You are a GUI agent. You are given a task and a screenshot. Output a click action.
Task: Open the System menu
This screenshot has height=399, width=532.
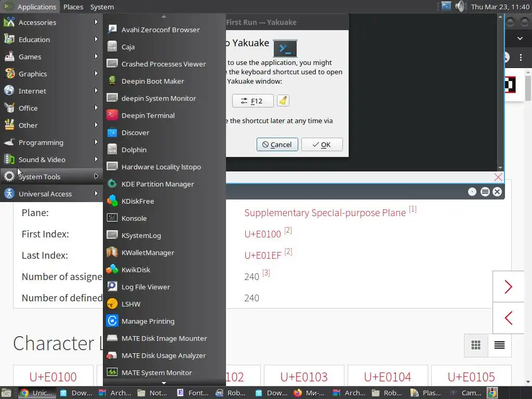point(102,6)
